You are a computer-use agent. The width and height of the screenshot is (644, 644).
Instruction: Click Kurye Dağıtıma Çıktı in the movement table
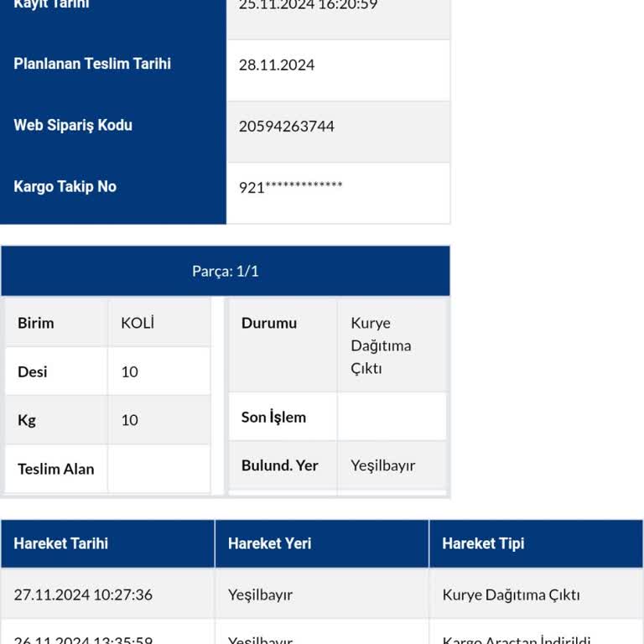coord(511,595)
